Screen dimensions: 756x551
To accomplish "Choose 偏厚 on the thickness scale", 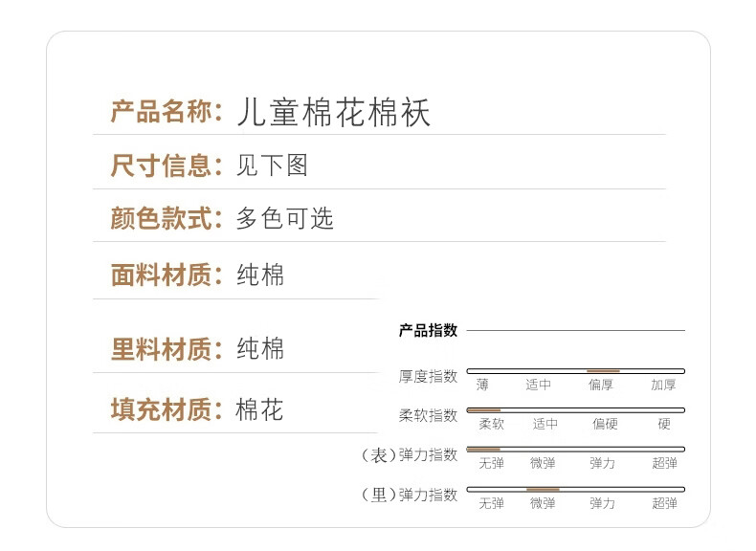I will (602, 385).
